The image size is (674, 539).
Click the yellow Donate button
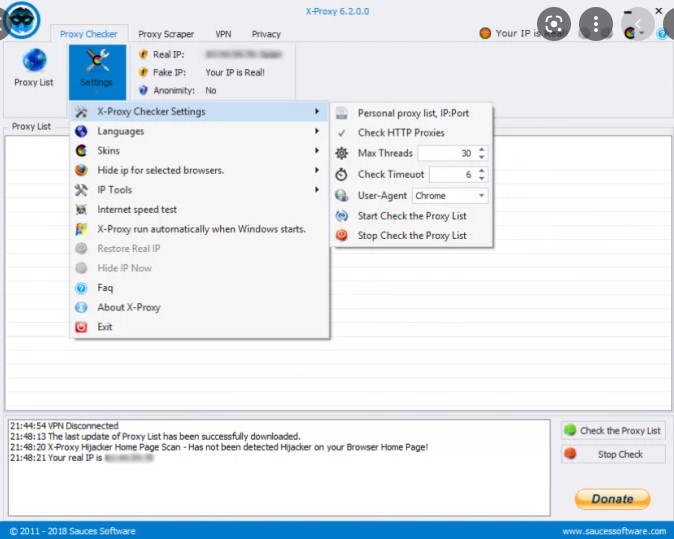click(613, 499)
